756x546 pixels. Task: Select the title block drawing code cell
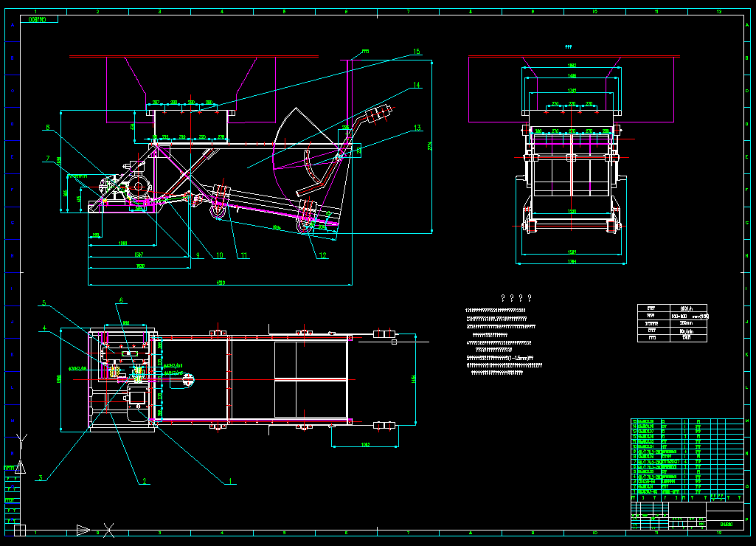726,525
